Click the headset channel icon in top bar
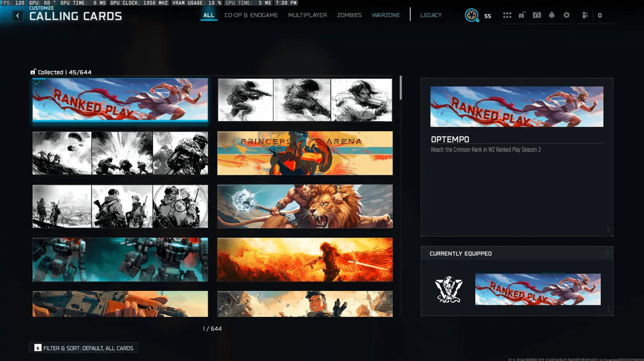The height and width of the screenshot is (361, 644). (537, 15)
